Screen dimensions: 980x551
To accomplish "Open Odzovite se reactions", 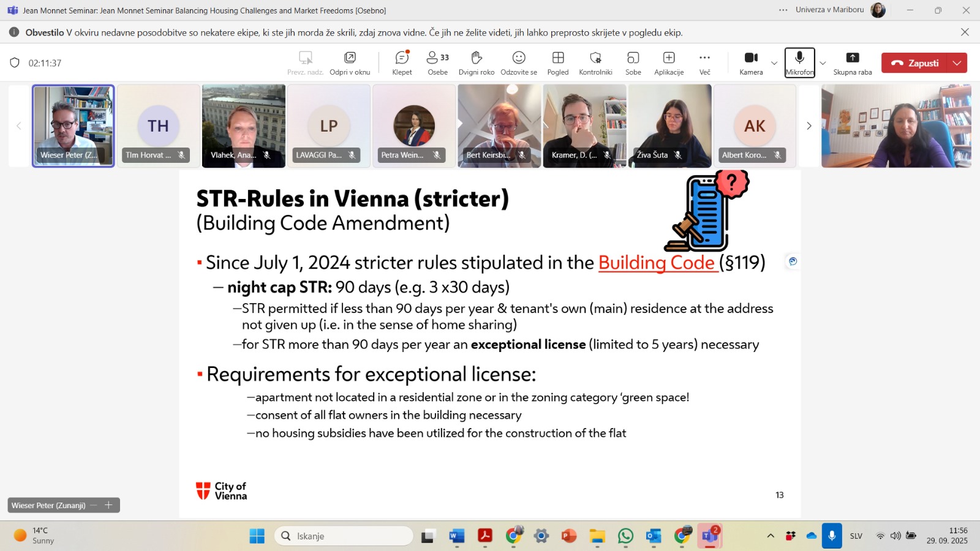I will pyautogui.click(x=518, y=62).
